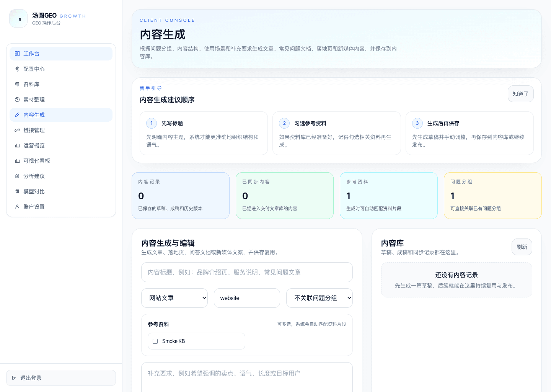This screenshot has width=551, height=392.
Task: Navigate to 分析建议 in the sidebar
Action: coord(34,176)
